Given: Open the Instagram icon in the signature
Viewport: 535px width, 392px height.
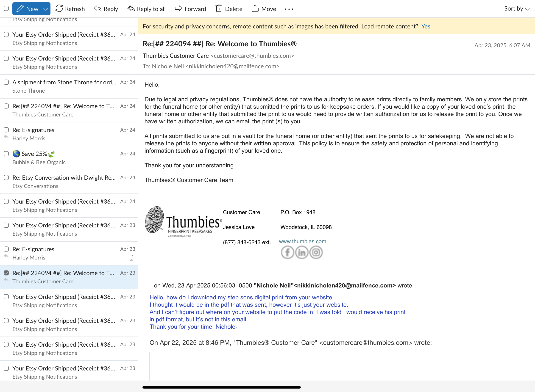Looking at the screenshot, I should [316, 252].
